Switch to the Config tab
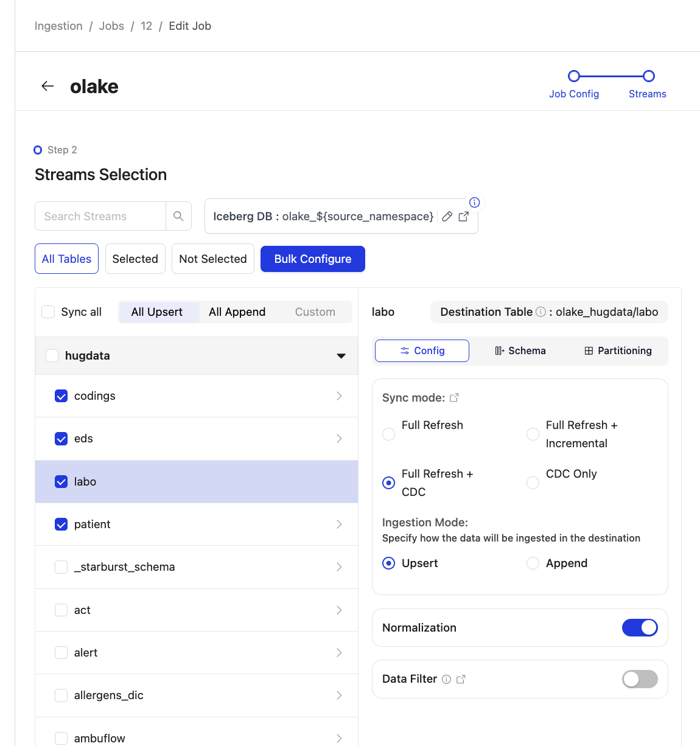The height and width of the screenshot is (746, 700). [x=422, y=350]
